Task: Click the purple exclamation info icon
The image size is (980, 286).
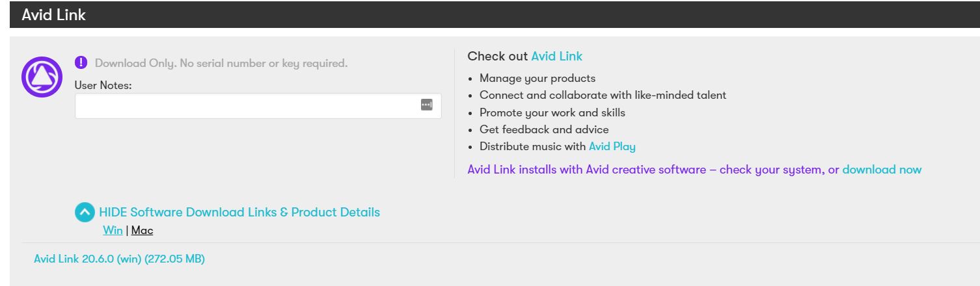Action: click(81, 62)
